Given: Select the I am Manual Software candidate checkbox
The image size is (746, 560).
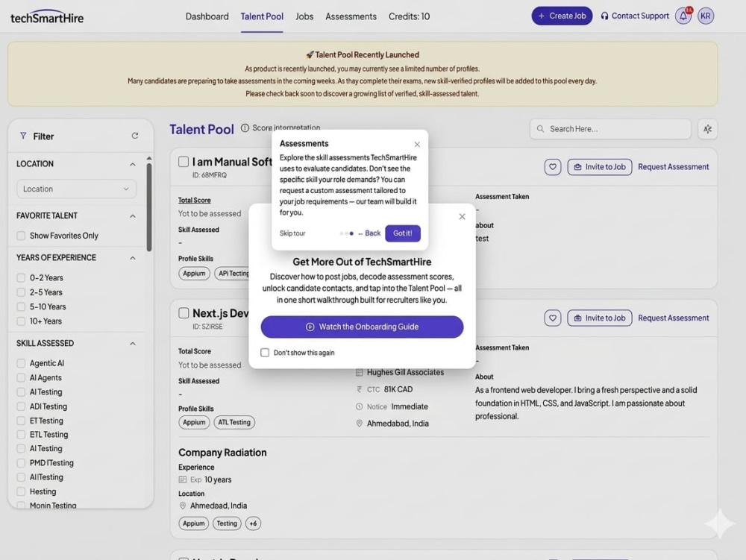Looking at the screenshot, I should tap(184, 162).
